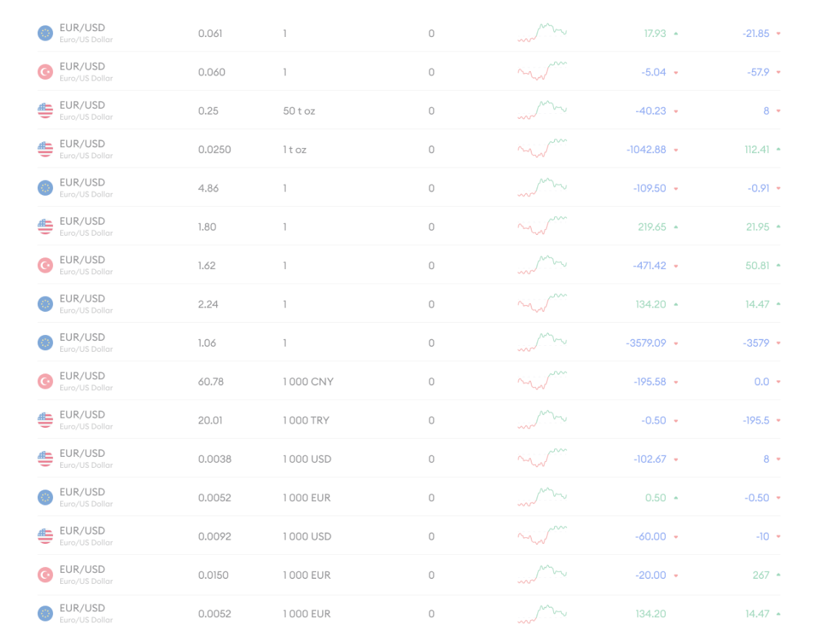
Task: Click the 2.24 spread value
Action: [208, 305]
